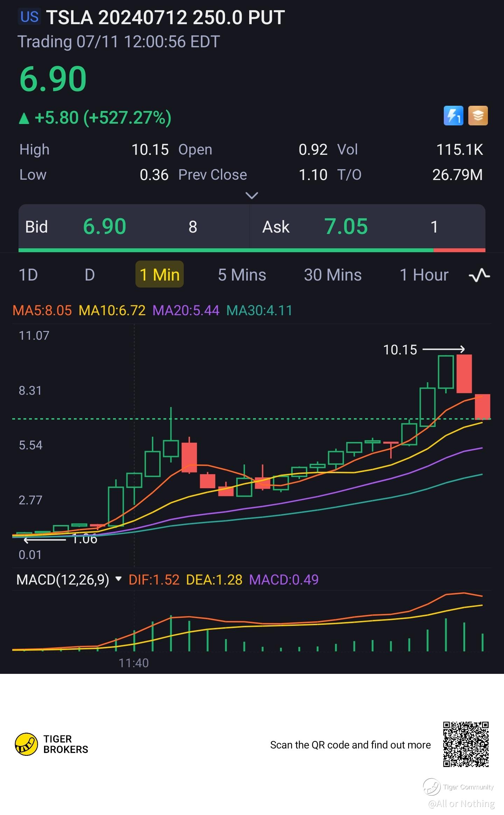Screen dimensions: 504x815
Task: Switch to the D daily chart tab
Action: [90, 275]
